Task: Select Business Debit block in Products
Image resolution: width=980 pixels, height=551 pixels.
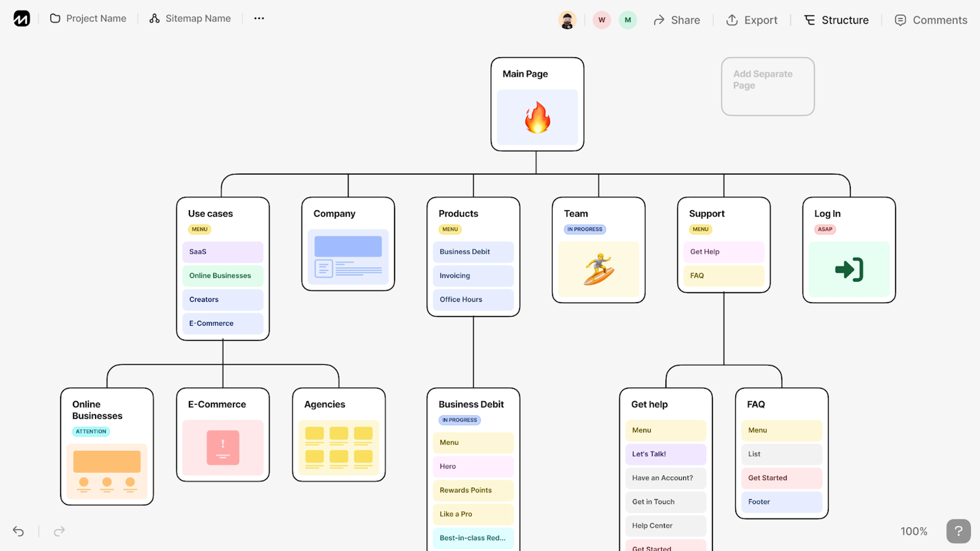Action: click(x=473, y=252)
